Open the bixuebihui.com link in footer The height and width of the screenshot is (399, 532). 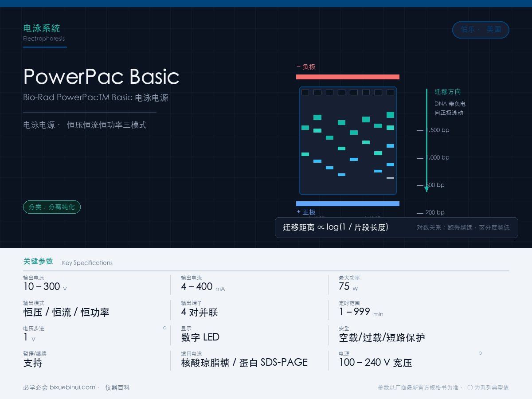(x=72, y=387)
